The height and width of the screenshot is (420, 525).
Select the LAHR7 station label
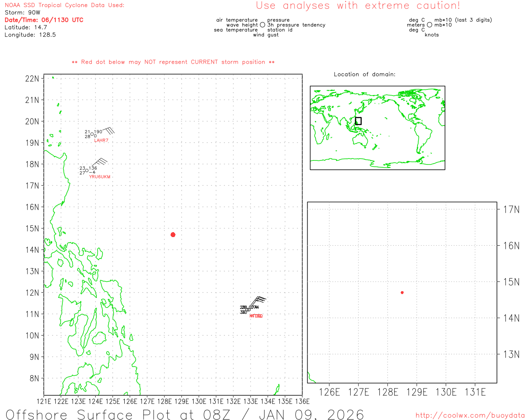(x=101, y=141)
